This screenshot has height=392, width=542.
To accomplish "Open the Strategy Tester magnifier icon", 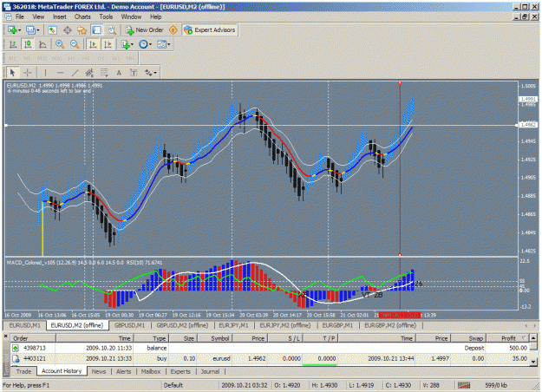I will 111,30.
